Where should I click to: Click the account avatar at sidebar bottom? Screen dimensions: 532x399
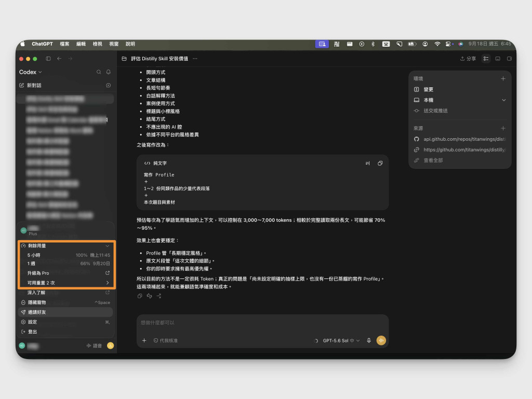(x=22, y=345)
